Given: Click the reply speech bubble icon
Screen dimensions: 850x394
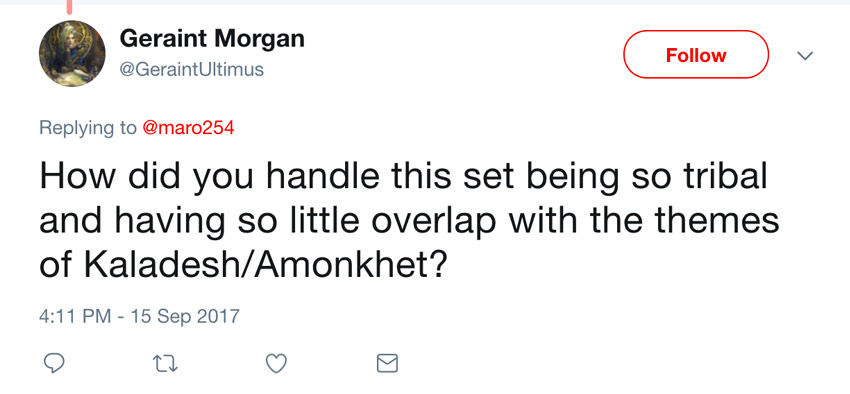Looking at the screenshot, I should pos(53,363).
